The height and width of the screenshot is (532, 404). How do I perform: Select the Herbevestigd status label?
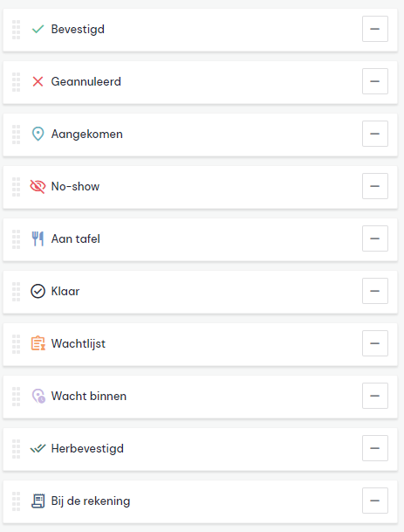pyautogui.click(x=87, y=448)
